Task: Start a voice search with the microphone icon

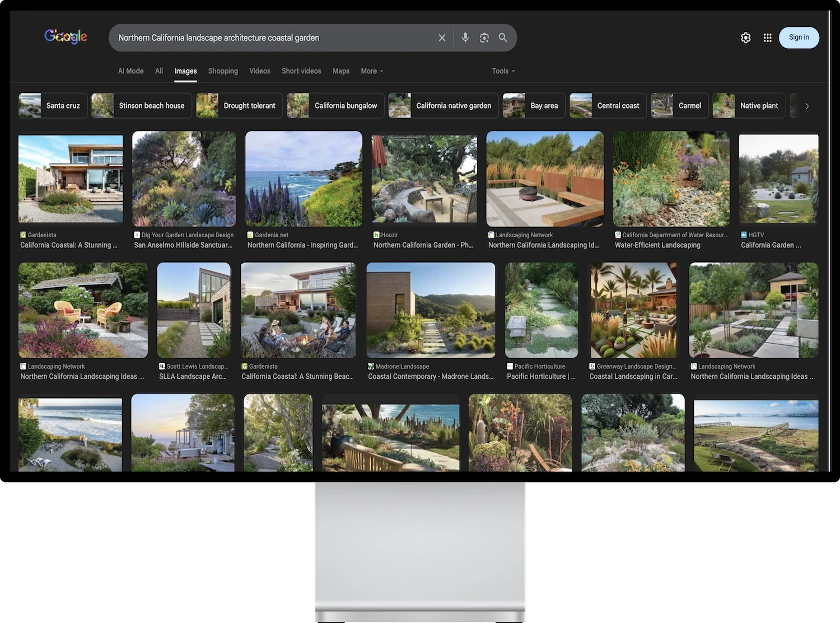Action: click(465, 38)
